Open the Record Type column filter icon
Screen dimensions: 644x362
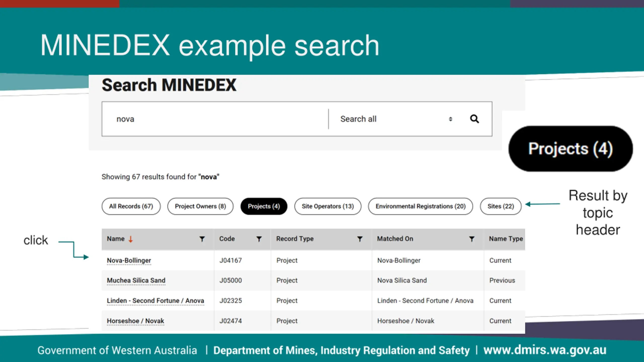(360, 239)
